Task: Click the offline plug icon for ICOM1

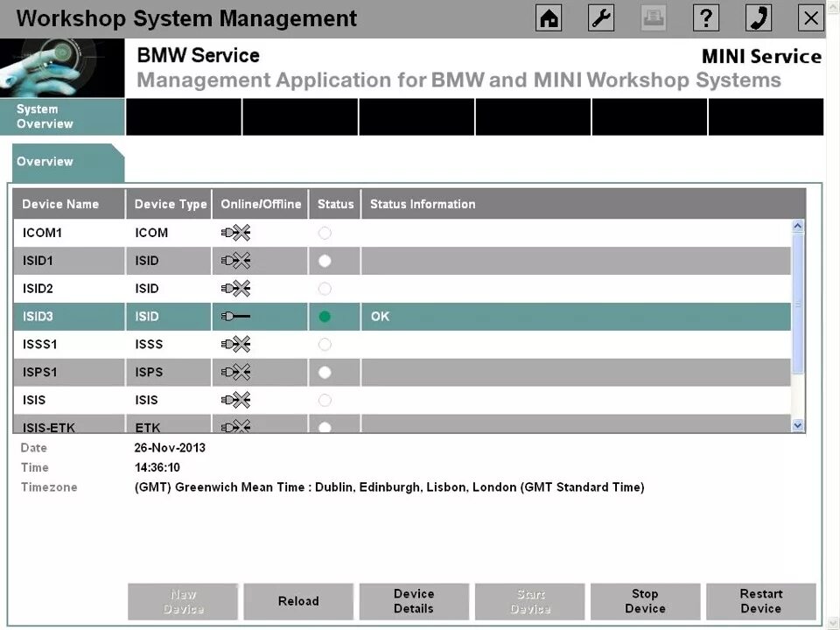Action: coord(235,233)
